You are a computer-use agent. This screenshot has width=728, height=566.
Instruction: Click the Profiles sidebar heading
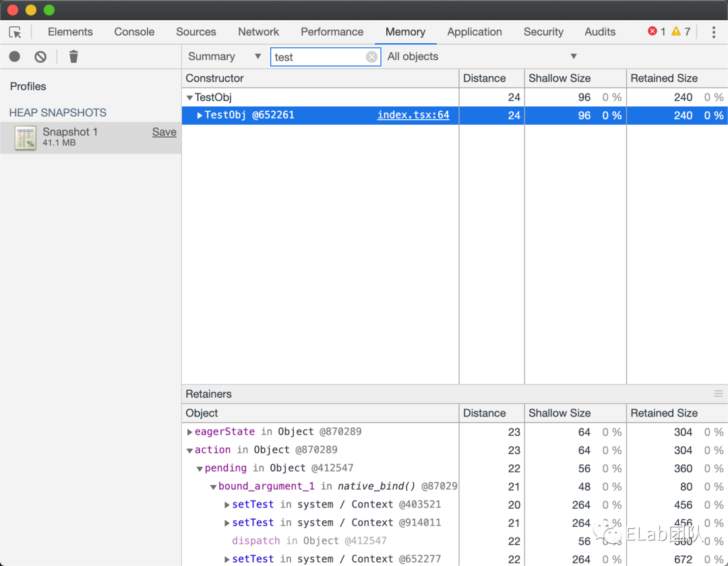coord(28,86)
